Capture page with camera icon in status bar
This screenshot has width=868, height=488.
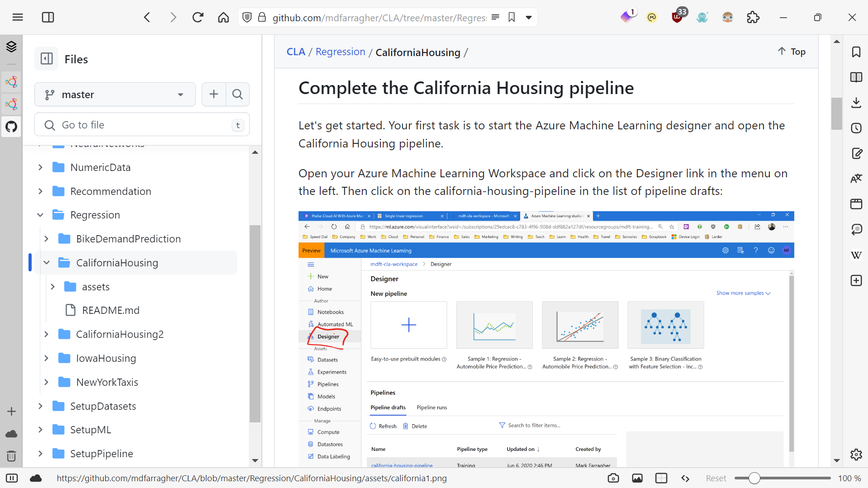pos(613,478)
